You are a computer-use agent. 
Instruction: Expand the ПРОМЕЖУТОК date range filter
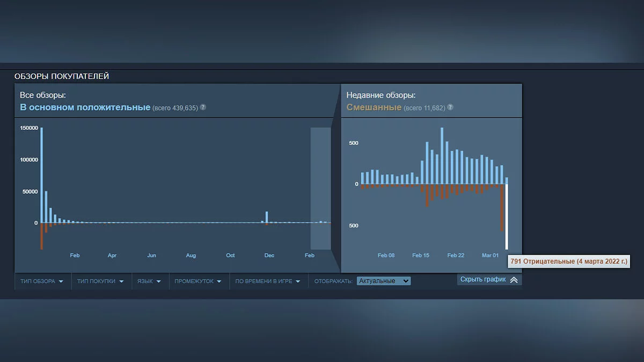[198, 281]
